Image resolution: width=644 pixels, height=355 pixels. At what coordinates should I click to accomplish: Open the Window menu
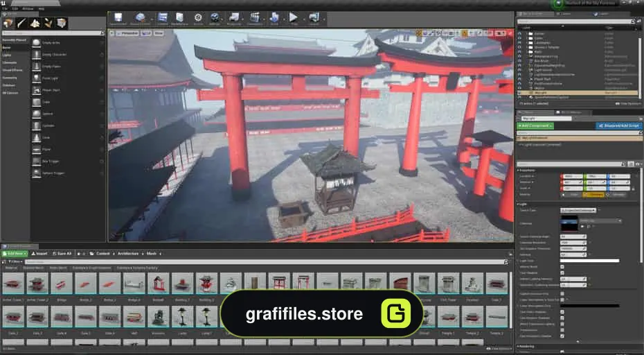coord(28,8)
